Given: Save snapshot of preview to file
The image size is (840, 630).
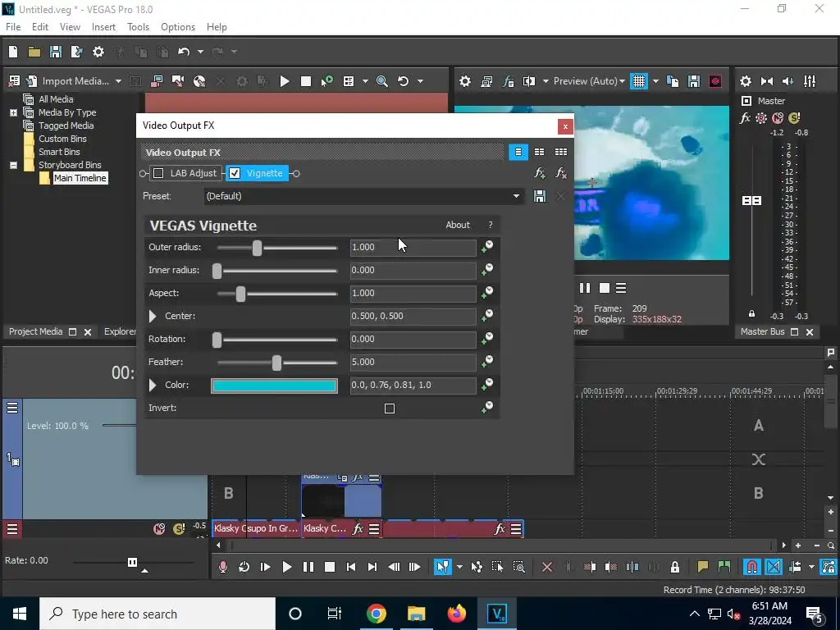Looking at the screenshot, I should (694, 81).
